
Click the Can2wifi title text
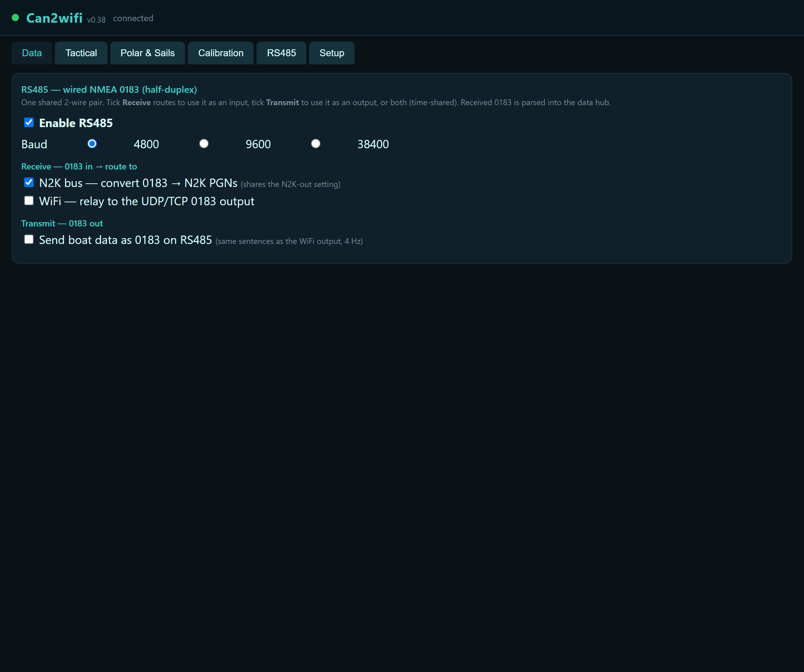tap(54, 18)
